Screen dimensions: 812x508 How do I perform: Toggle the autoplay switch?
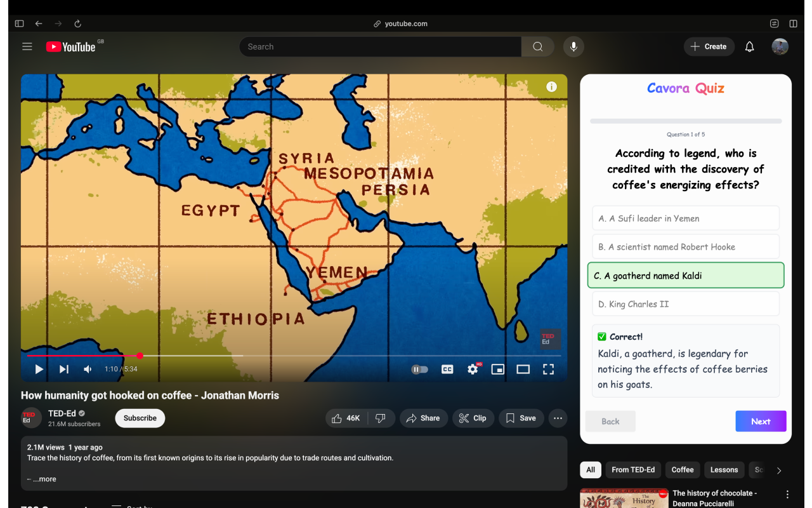420,369
